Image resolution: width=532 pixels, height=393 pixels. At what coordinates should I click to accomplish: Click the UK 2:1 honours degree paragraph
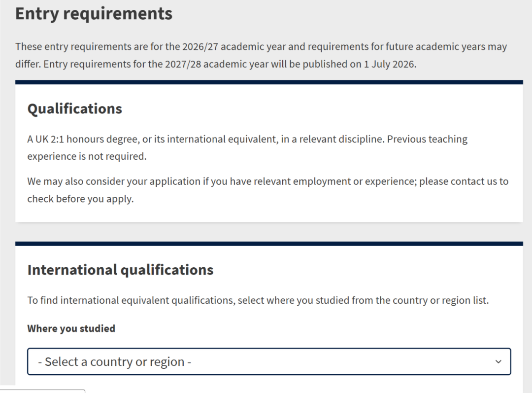click(x=197, y=140)
